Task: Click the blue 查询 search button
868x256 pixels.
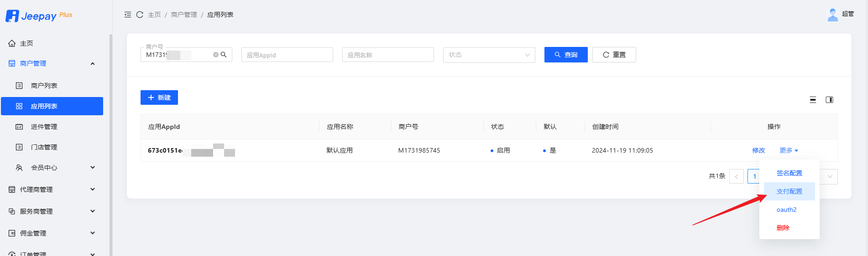Action: coord(565,55)
